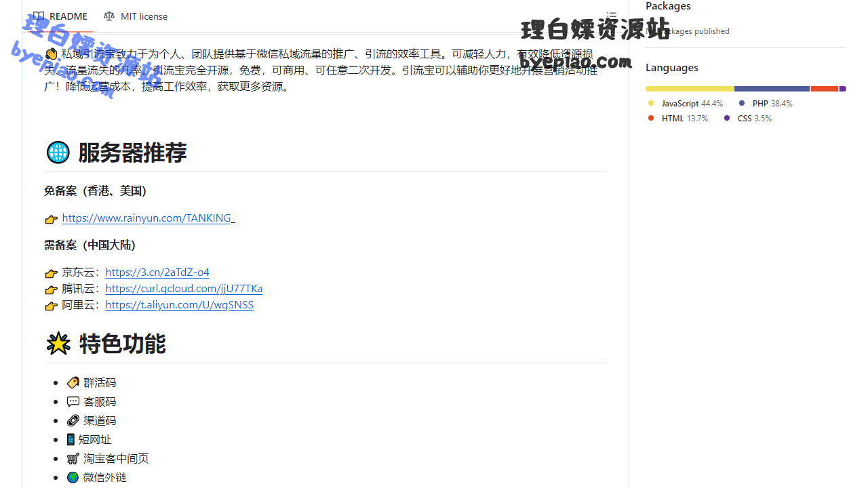
Task: Open the README tab
Action: pos(60,16)
